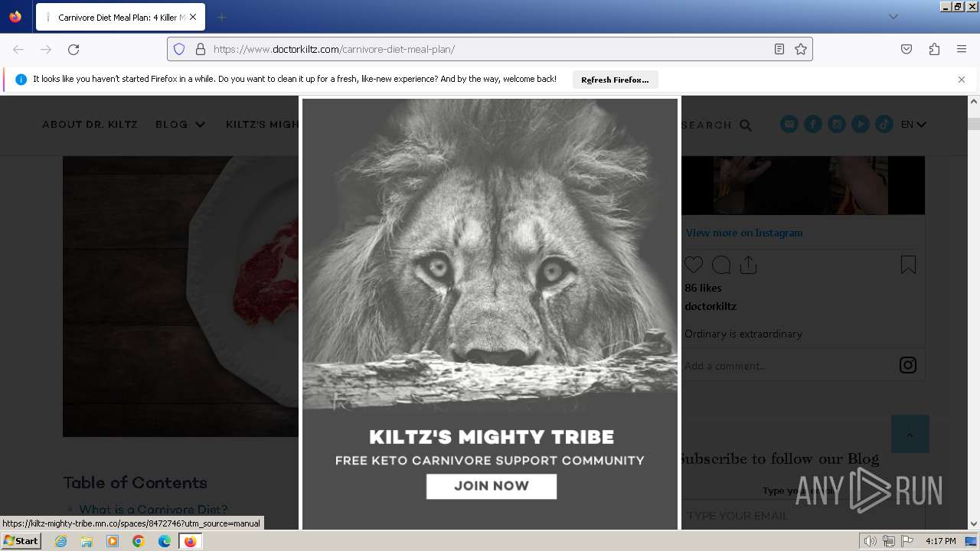The image size is (980, 551).
Task: Click the YouTube icon in the header
Action: coord(861,124)
